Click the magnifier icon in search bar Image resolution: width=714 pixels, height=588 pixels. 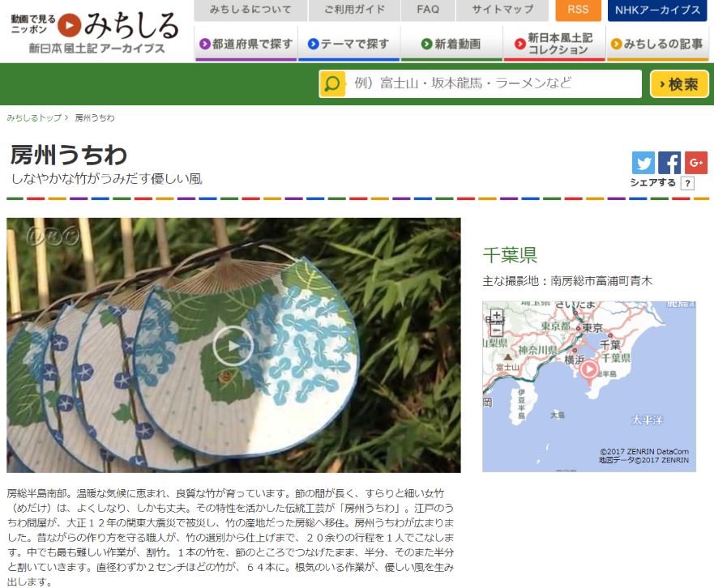point(332,83)
